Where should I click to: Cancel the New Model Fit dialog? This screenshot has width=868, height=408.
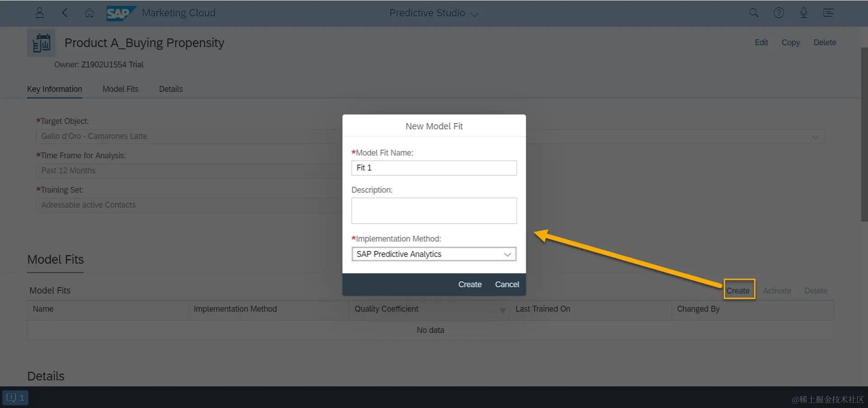tap(507, 285)
